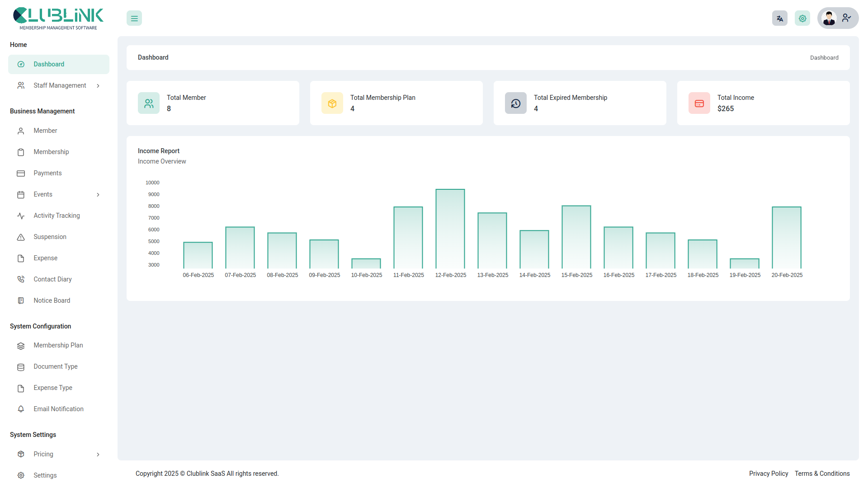Toggle the sidebar with the hamburger button
Image resolution: width=868 pixels, height=488 pixels.
(x=134, y=18)
